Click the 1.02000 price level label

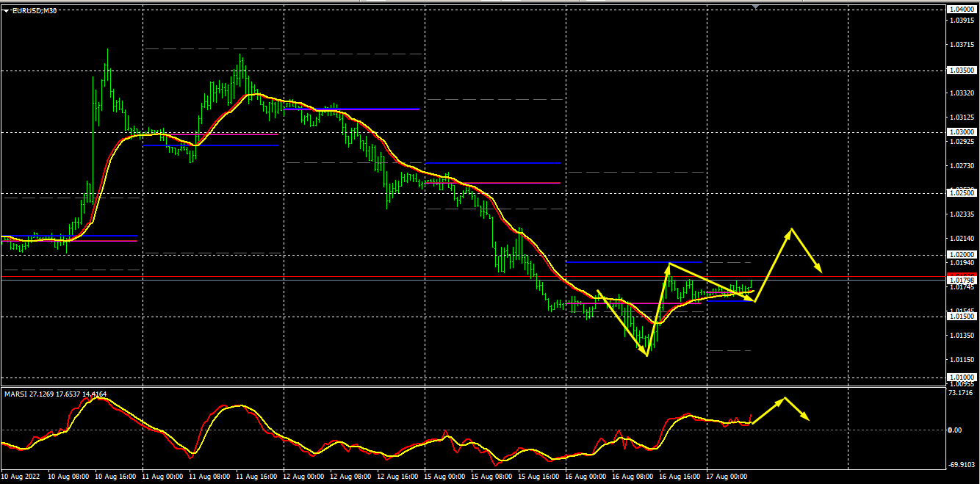[962, 254]
